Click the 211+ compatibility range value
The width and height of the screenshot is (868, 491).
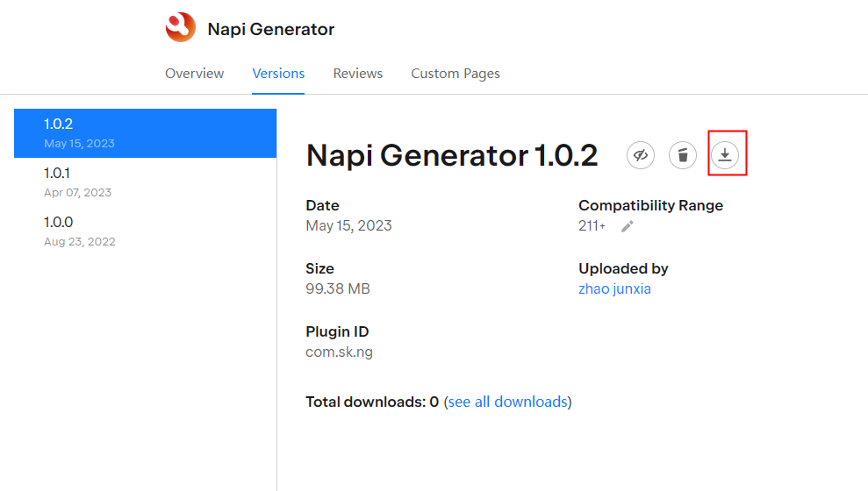coord(592,226)
